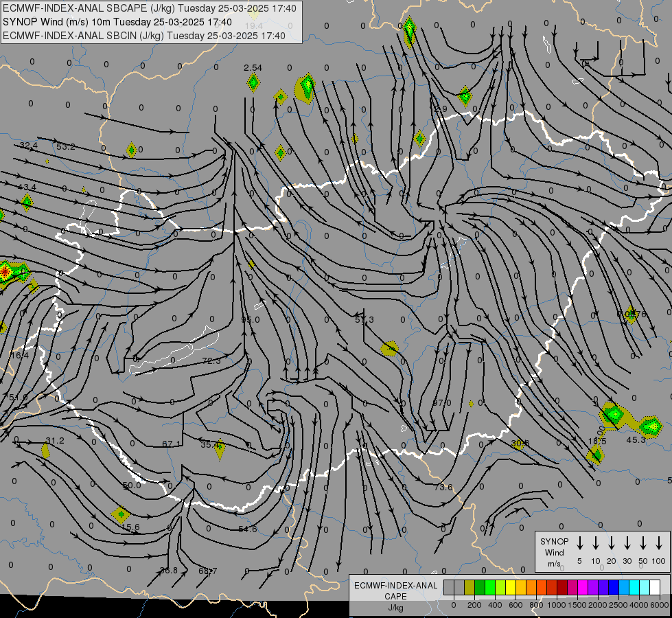This screenshot has height=618, width=672.
Task: Click the SYNOP Wind m/s legend label
Action: pyautogui.click(x=554, y=552)
